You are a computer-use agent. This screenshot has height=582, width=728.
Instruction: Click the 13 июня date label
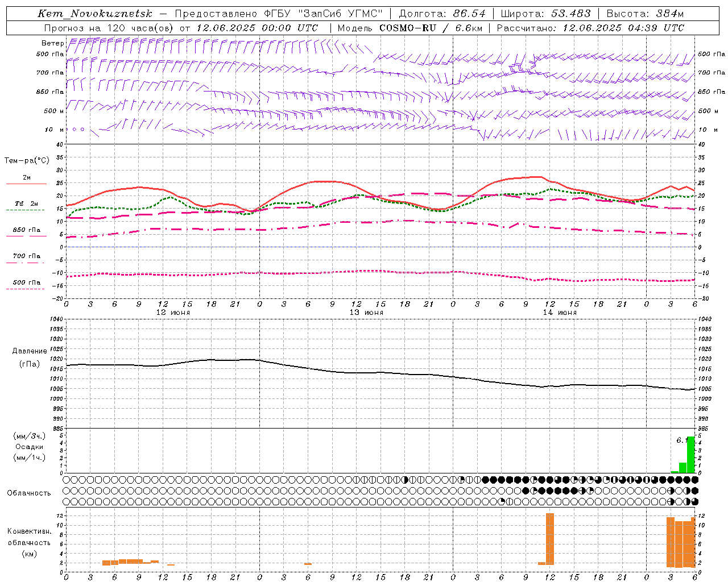pyautogui.click(x=366, y=313)
